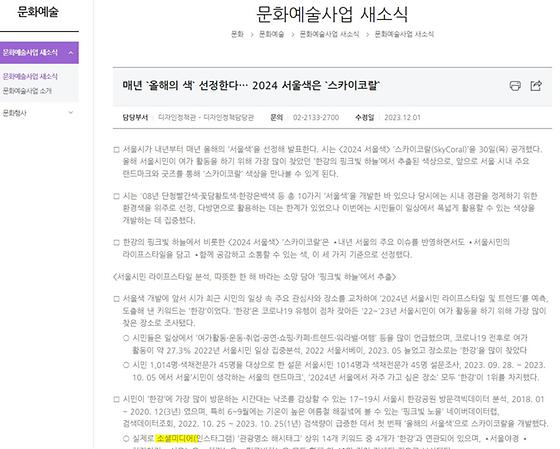Print the article using the printer icon
Viewport: 560px width, 449px height.
point(515,86)
